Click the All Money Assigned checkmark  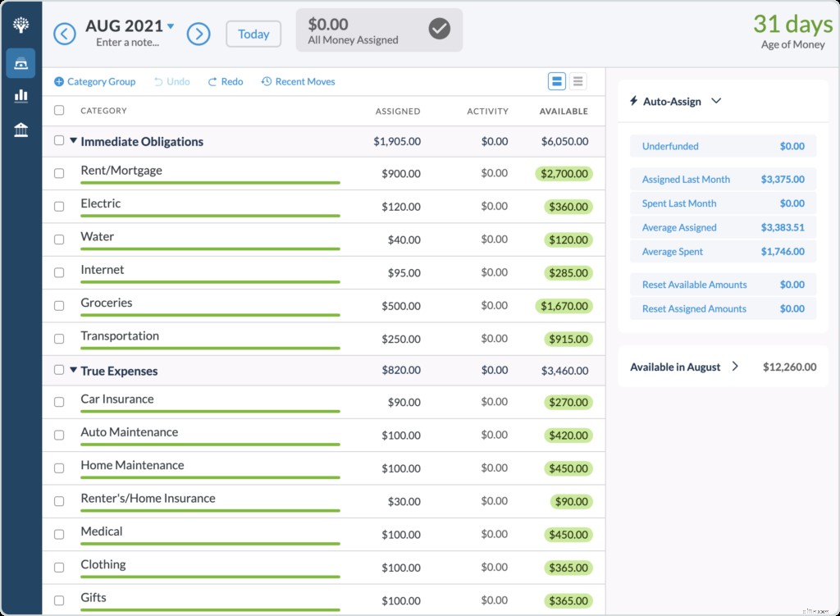(x=439, y=29)
